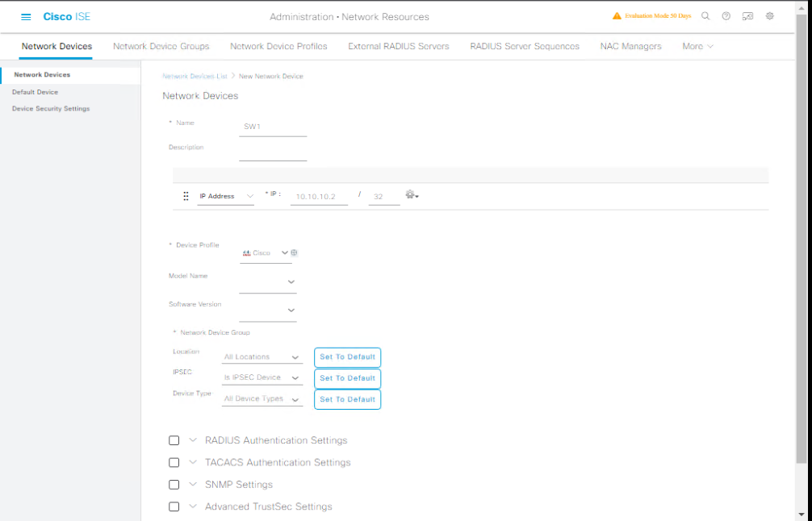The image size is (812, 521).
Task: Open the search magnifier icon
Action: (705, 16)
